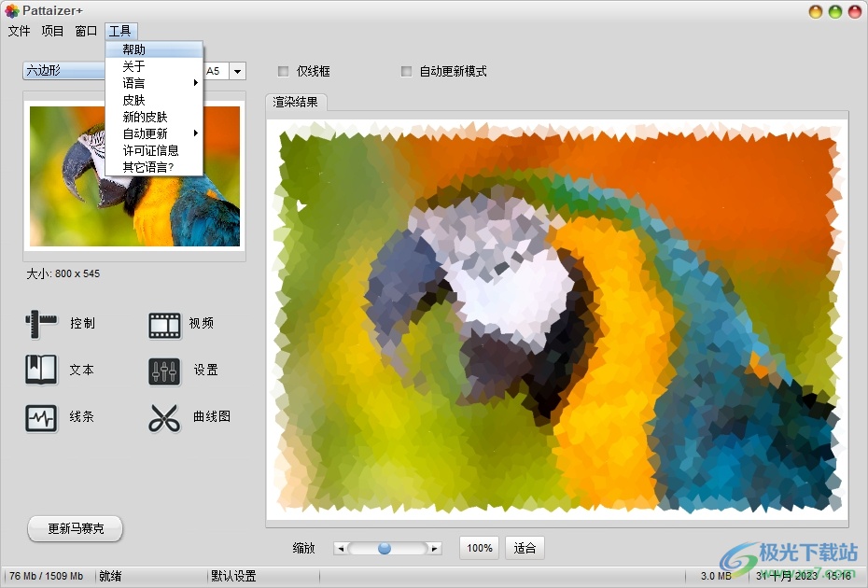This screenshot has height=588, width=868.
Task: Close the open 工具 (Tools) menu
Action: click(x=120, y=31)
